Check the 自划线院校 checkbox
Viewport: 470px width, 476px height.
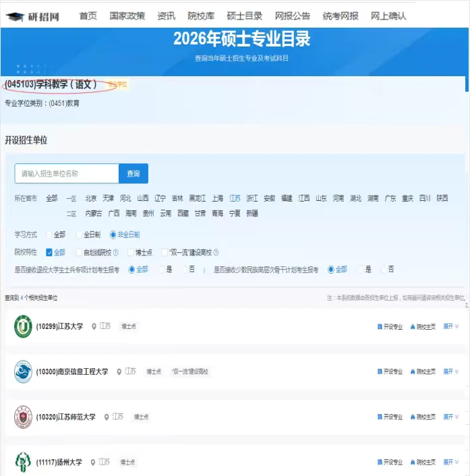79,252
